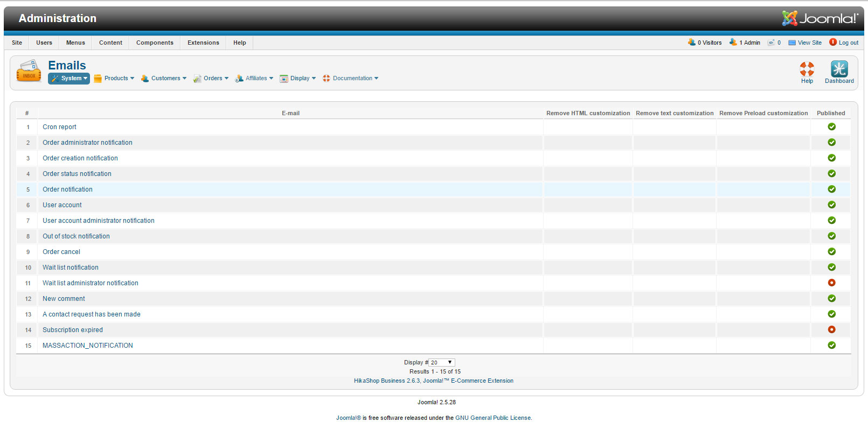Open the Content menu

(x=111, y=43)
